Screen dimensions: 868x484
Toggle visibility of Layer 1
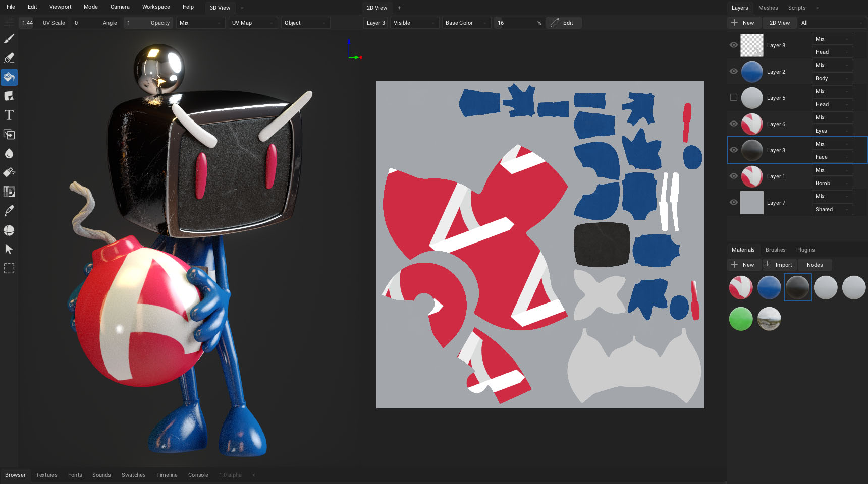(x=734, y=176)
